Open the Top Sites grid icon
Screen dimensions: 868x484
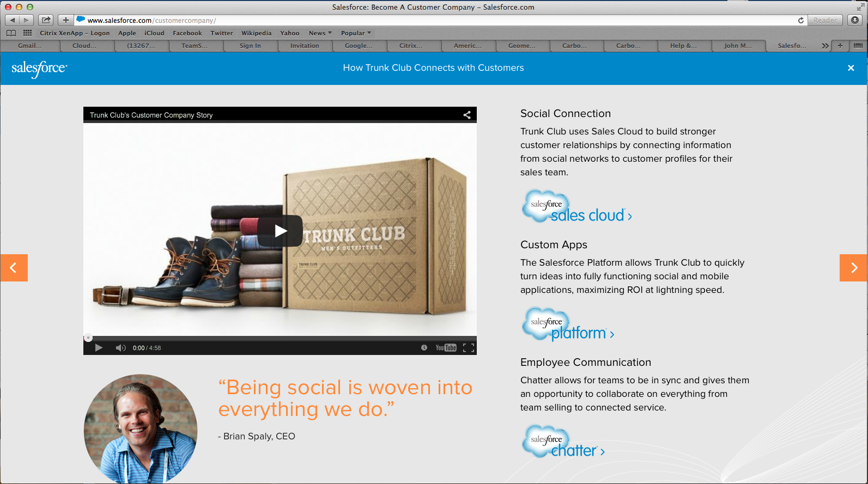(x=27, y=33)
